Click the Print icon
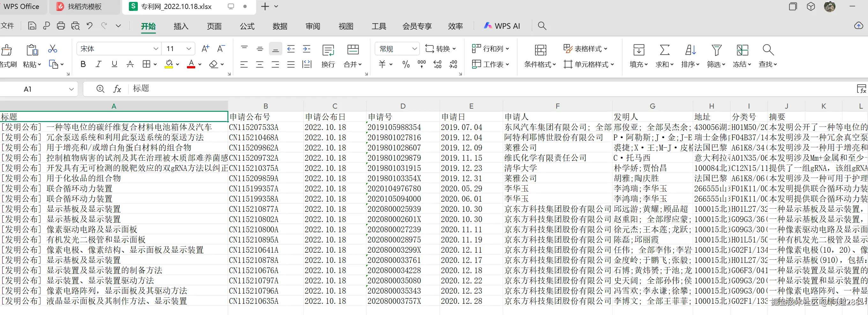This screenshot has height=315, width=868. [x=61, y=26]
